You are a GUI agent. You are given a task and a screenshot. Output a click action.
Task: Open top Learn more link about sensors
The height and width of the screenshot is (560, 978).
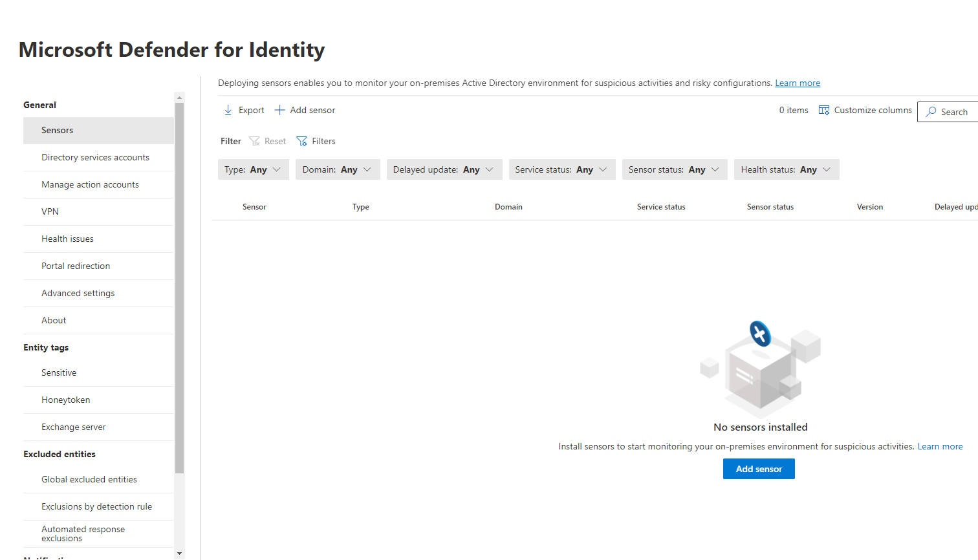pos(798,83)
